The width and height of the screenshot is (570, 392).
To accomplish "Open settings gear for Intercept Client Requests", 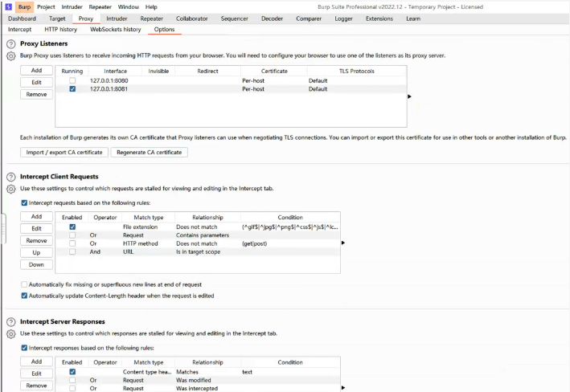I will tap(11, 189).
